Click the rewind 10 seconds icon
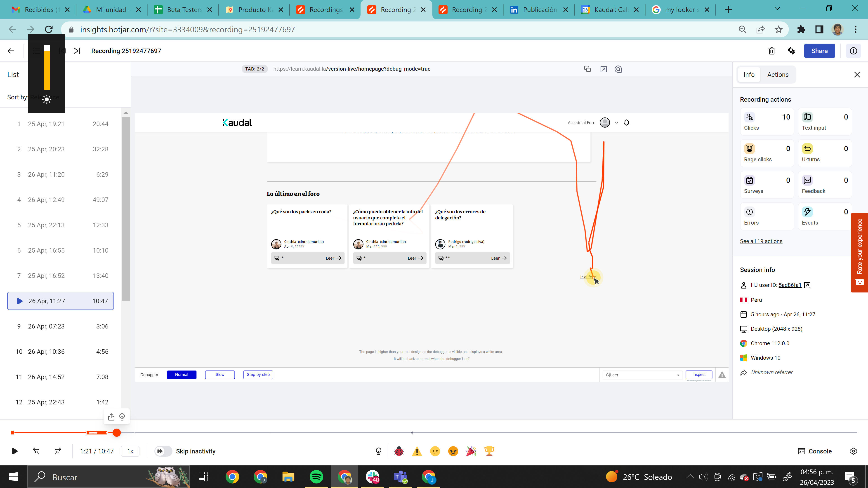Viewport: 868px width, 488px height. point(36,451)
